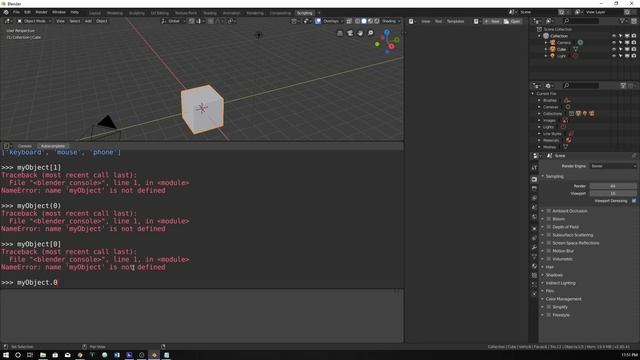
Task: Open the outliner filter dropdown
Action: (623, 21)
